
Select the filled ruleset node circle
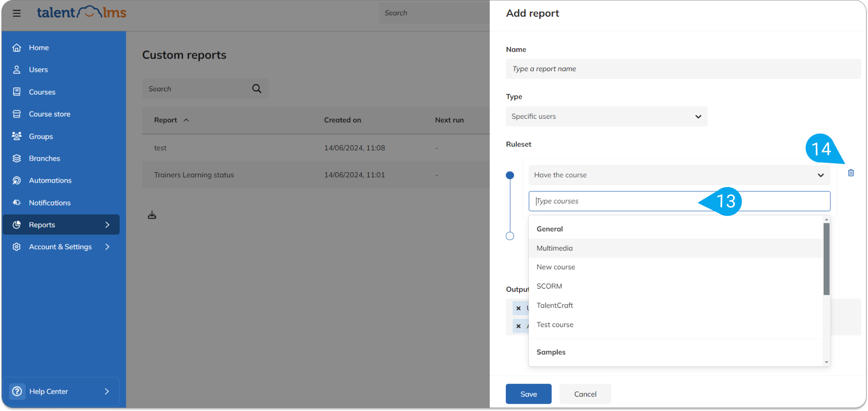pyautogui.click(x=510, y=175)
